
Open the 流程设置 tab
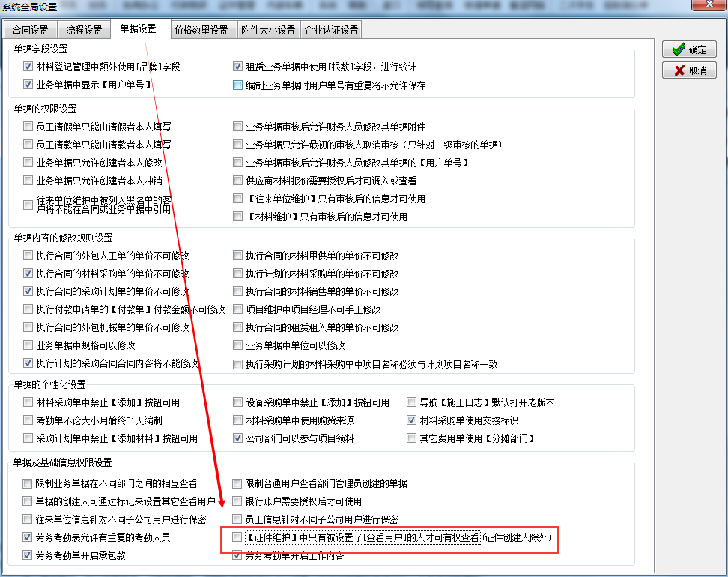84,31
